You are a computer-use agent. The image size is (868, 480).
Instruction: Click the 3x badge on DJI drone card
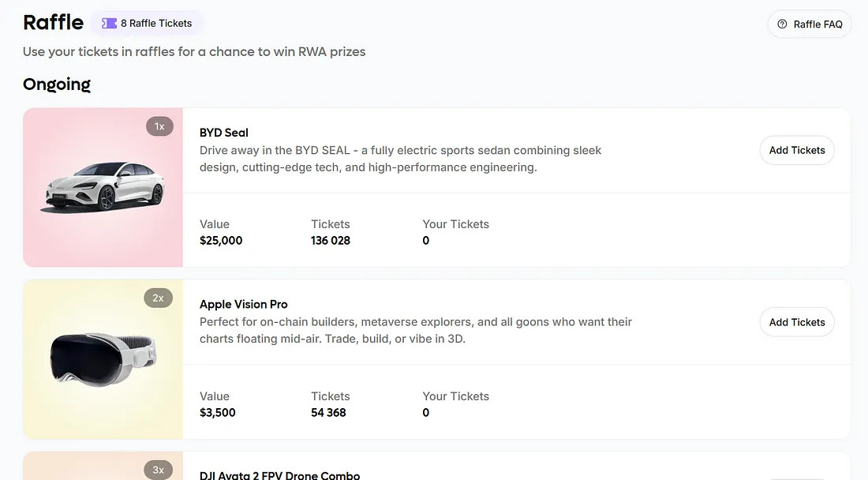click(x=158, y=470)
